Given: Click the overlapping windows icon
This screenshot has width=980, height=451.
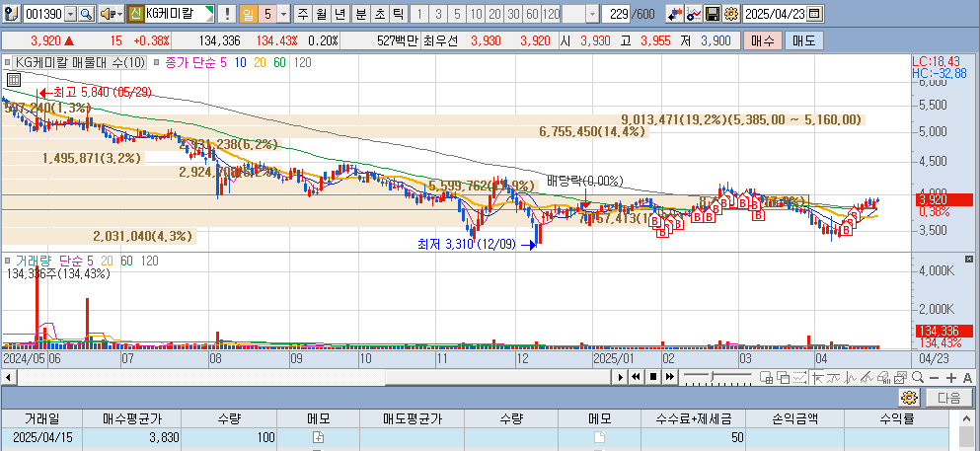Looking at the screenshot, I should pyautogui.click(x=783, y=377).
